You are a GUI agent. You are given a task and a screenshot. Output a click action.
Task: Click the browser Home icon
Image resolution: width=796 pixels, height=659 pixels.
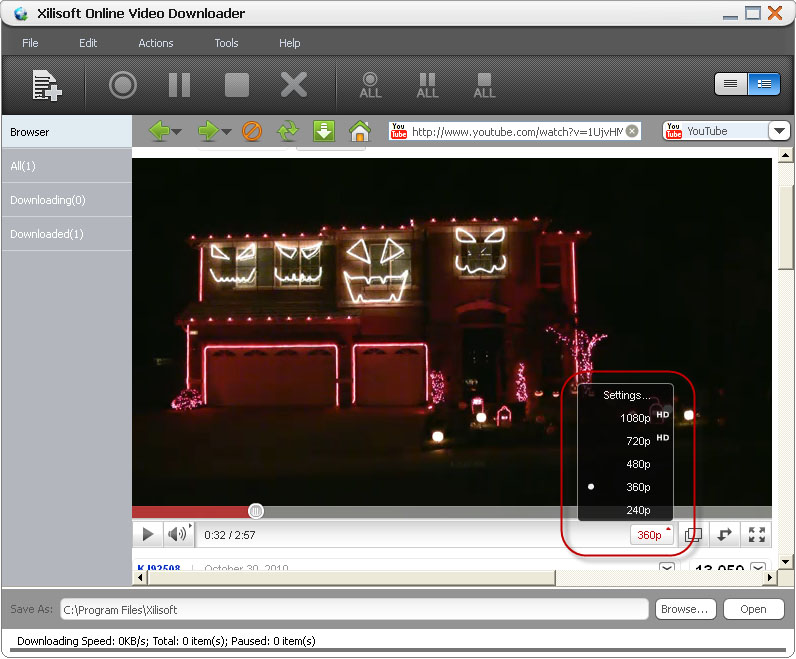(360, 131)
